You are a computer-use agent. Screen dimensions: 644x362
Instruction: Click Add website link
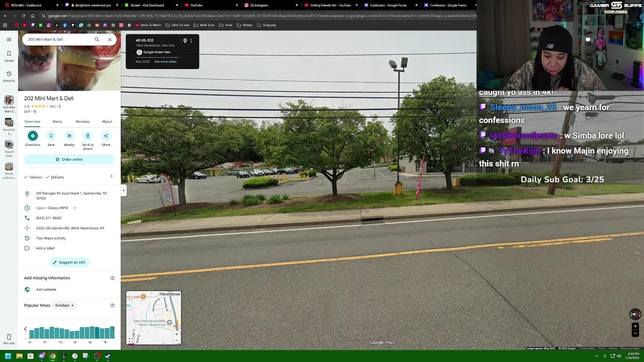pos(46,290)
